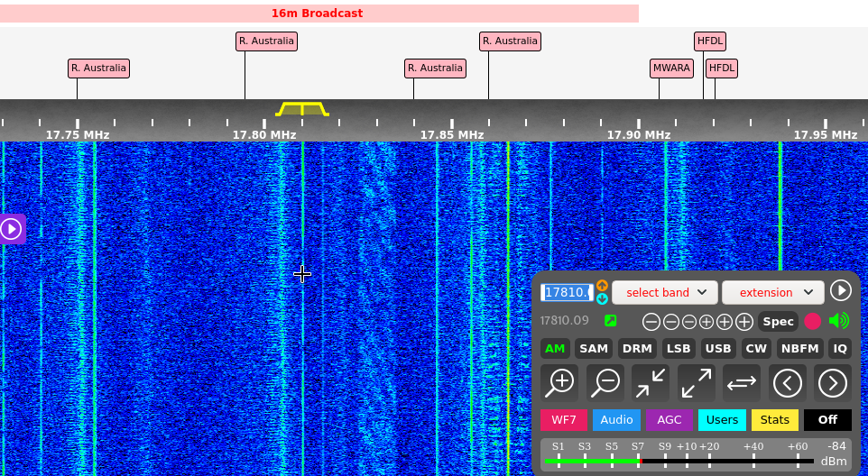Screen dimensions: 868x476
Task: Zoom to band with inward arrows icon
Action: click(x=651, y=383)
